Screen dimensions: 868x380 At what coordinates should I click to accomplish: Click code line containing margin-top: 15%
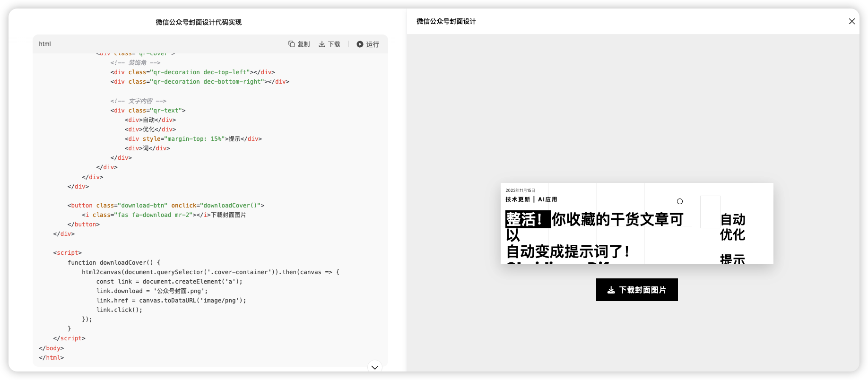pyautogui.click(x=193, y=138)
